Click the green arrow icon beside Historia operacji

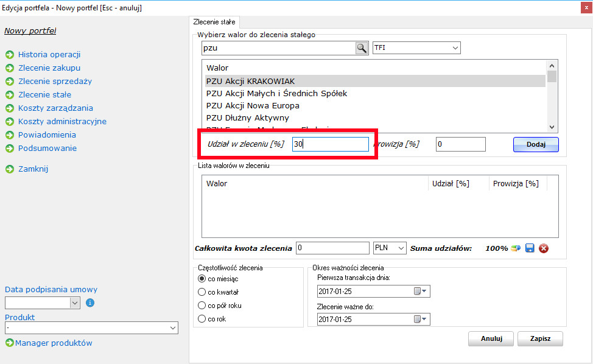click(10, 55)
